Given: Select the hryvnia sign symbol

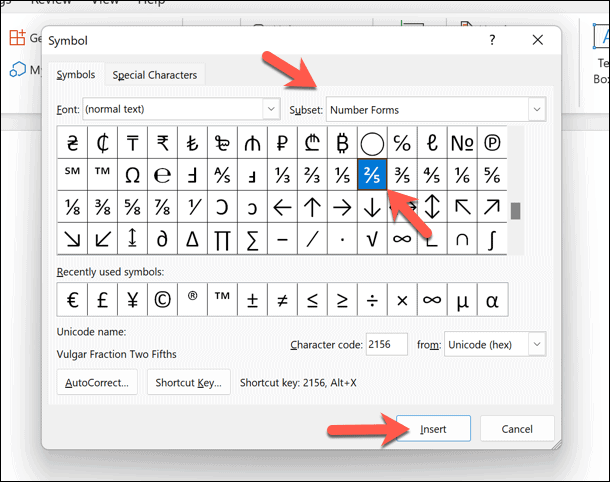Looking at the screenshot, I should [x=72, y=142].
